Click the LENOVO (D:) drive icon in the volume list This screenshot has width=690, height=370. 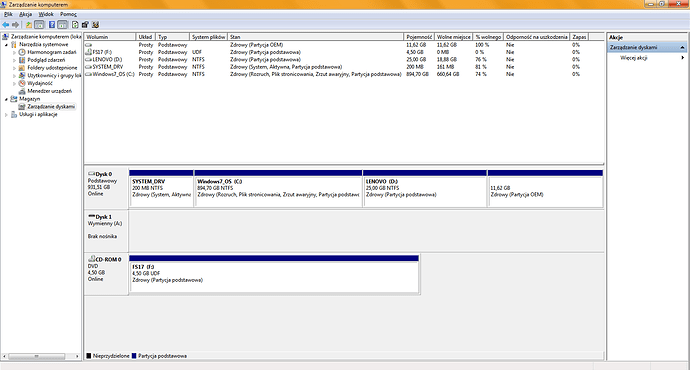click(89, 59)
